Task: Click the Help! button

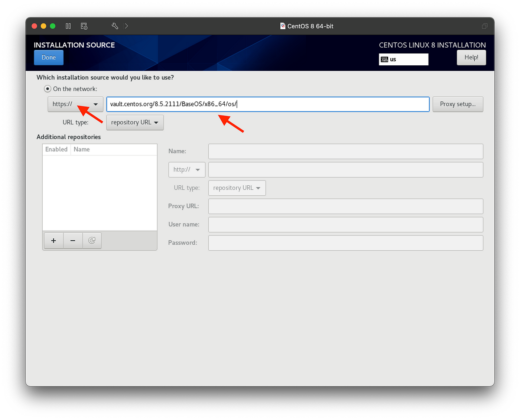Action: point(471,58)
